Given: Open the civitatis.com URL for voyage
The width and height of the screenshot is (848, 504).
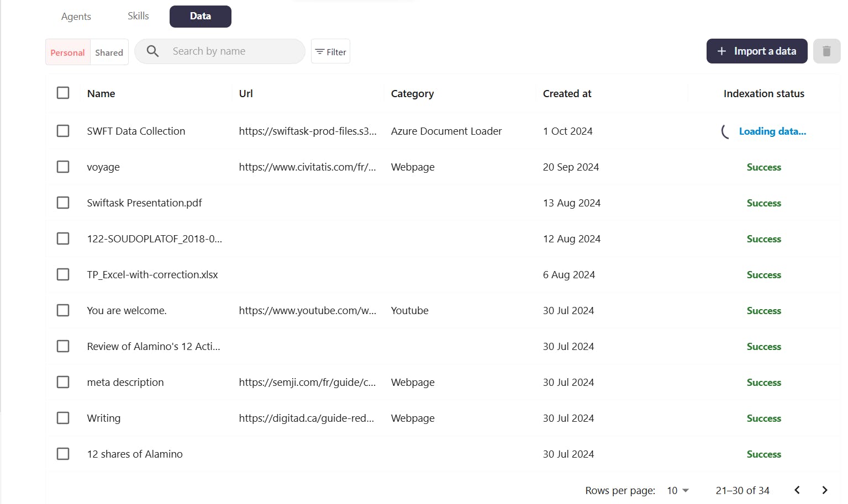Looking at the screenshot, I should point(307,167).
